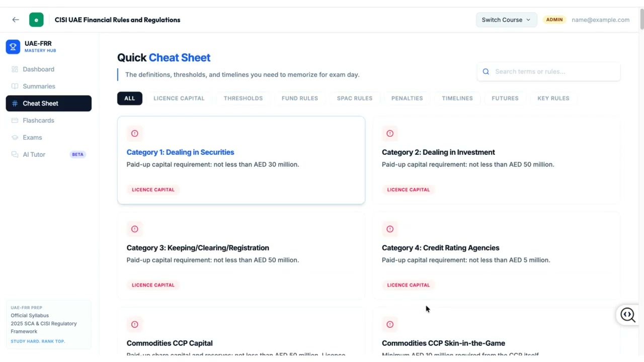
Task: Open Dashboard from the sidebar
Action: [x=38, y=69]
